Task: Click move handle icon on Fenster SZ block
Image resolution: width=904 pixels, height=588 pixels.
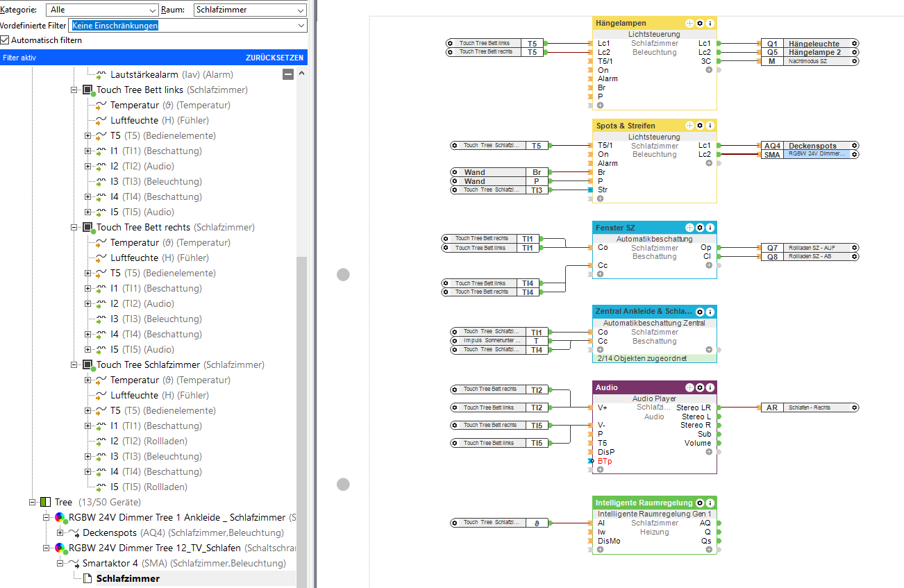Action: pos(689,227)
